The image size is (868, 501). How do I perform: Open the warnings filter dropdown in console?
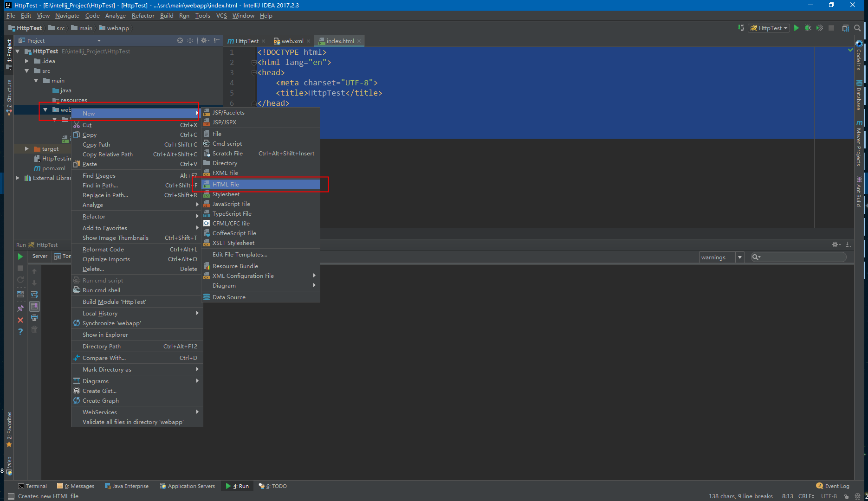coord(739,257)
